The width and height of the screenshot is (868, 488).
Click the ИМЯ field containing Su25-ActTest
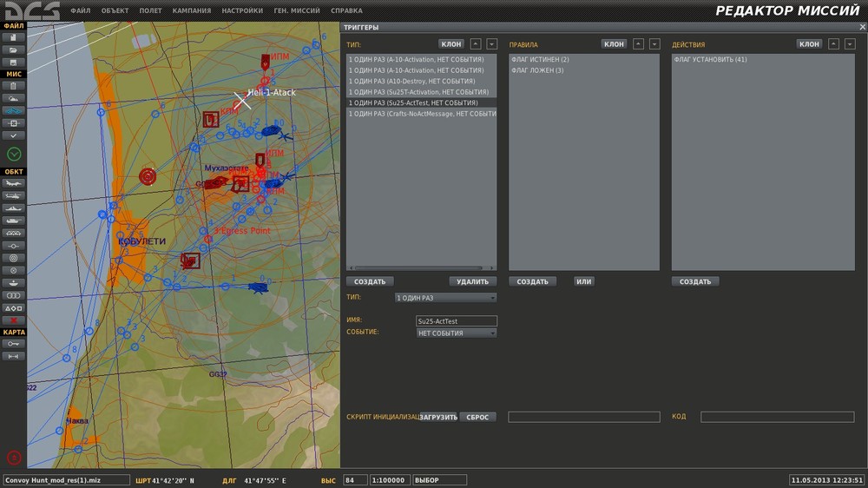point(457,321)
